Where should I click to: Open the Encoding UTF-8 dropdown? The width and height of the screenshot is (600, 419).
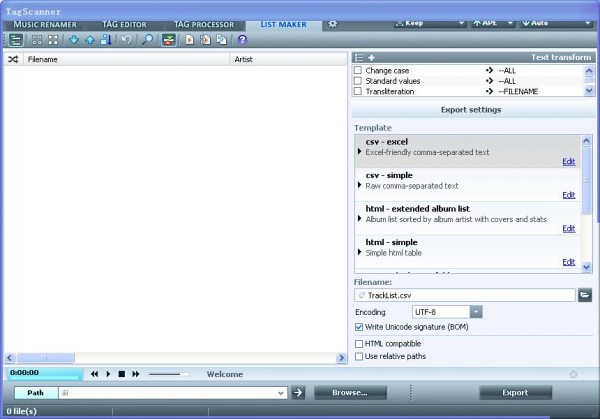coord(476,312)
